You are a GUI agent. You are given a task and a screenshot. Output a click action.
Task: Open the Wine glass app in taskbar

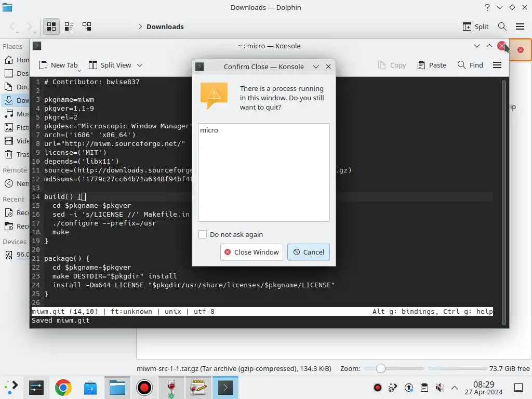171,388
